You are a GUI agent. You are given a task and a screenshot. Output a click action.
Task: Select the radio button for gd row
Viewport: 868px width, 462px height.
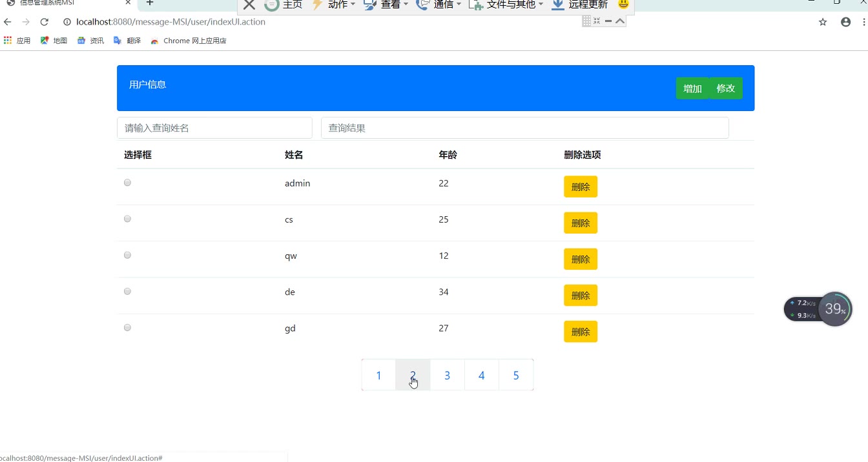tap(127, 327)
